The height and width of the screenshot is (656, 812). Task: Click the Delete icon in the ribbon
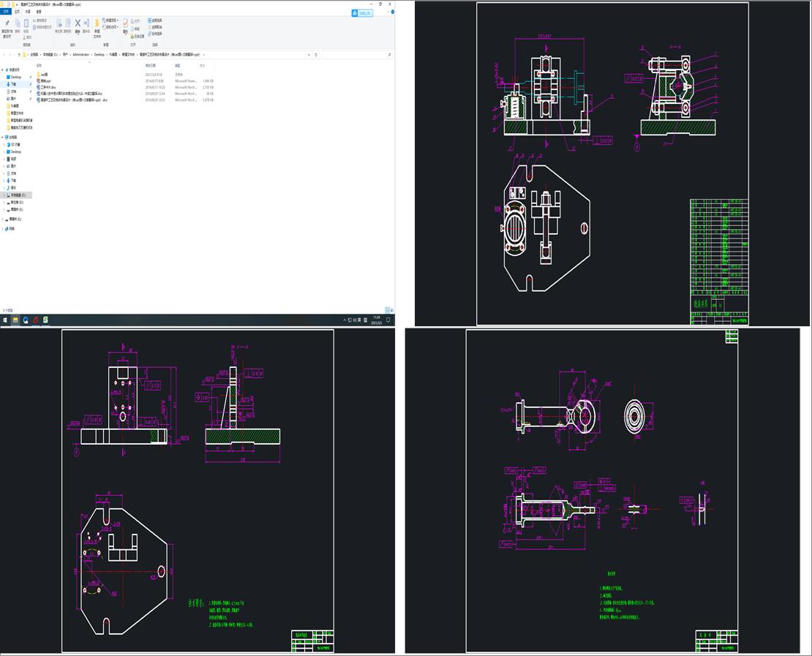77,24
